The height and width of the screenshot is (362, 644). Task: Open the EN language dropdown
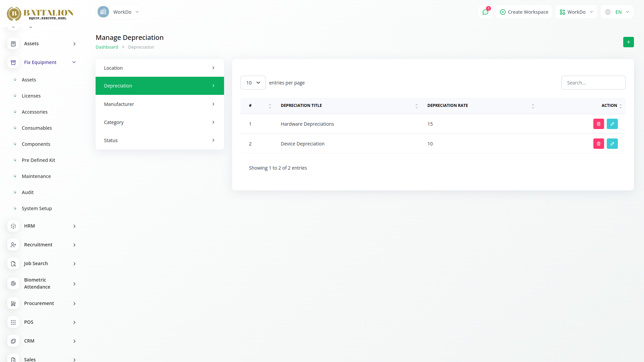point(617,12)
